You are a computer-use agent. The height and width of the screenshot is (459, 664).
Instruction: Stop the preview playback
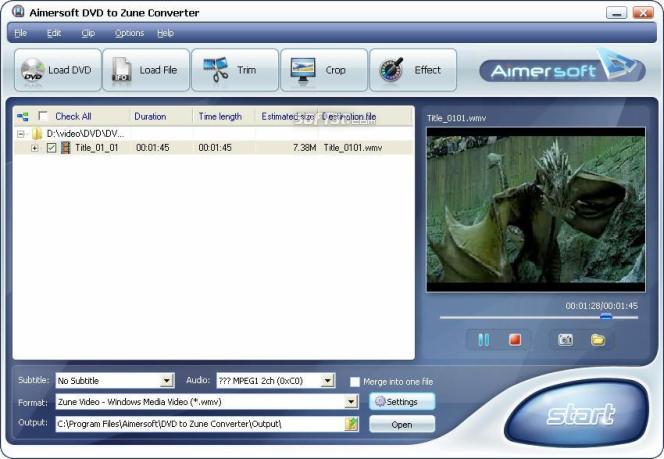515,340
